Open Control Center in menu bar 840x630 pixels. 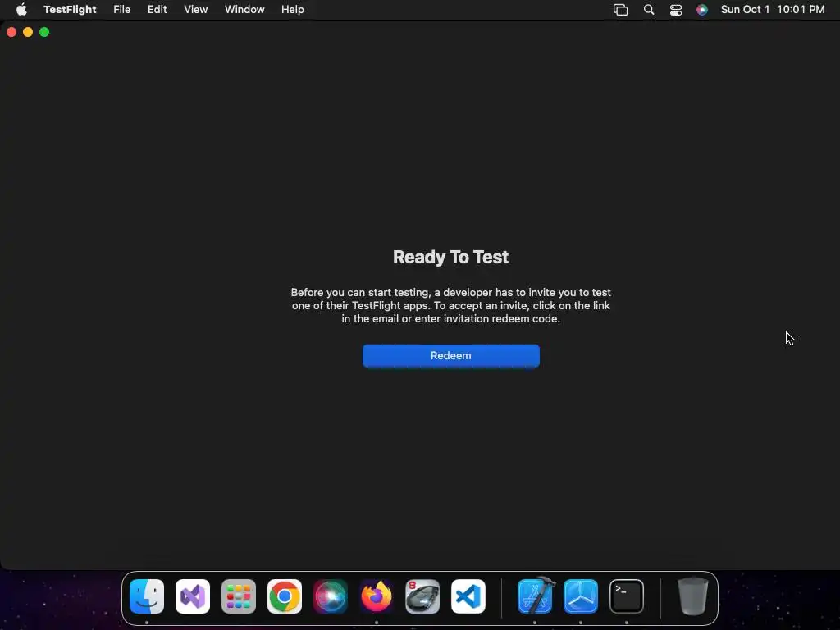coord(676,10)
